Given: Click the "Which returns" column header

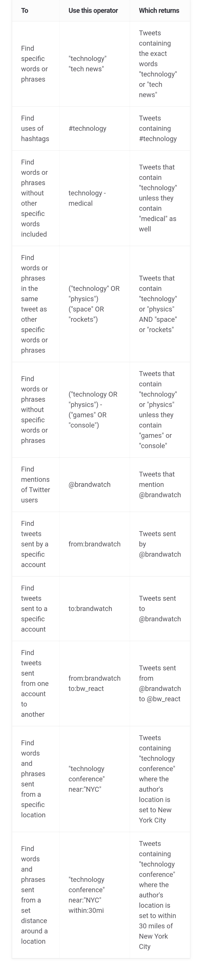Looking at the screenshot, I should [x=159, y=11].
